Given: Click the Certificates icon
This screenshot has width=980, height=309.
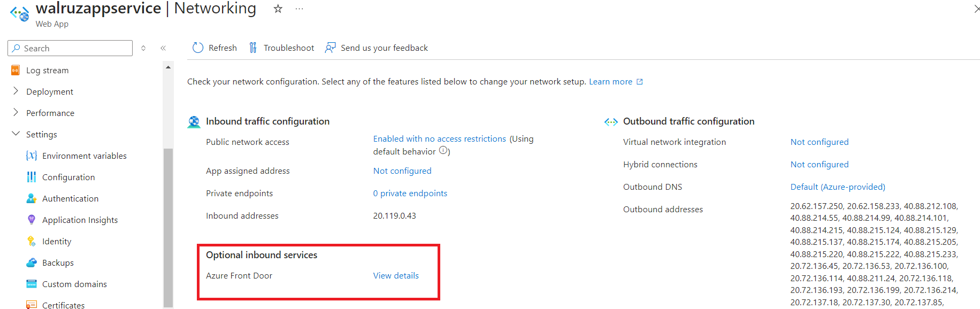Looking at the screenshot, I should tap(31, 304).
